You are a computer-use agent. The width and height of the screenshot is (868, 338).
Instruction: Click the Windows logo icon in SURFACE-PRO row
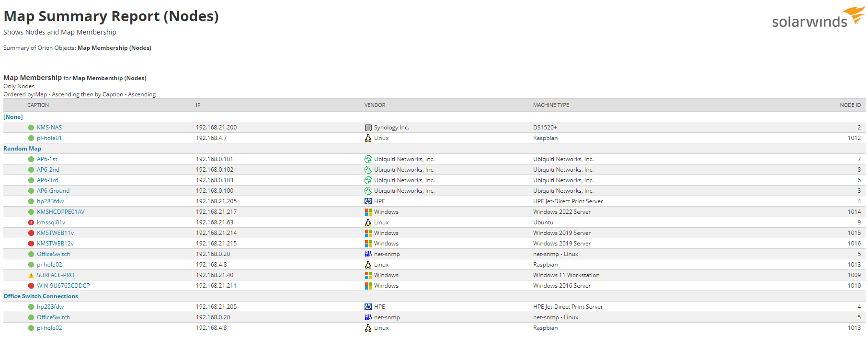pos(368,275)
